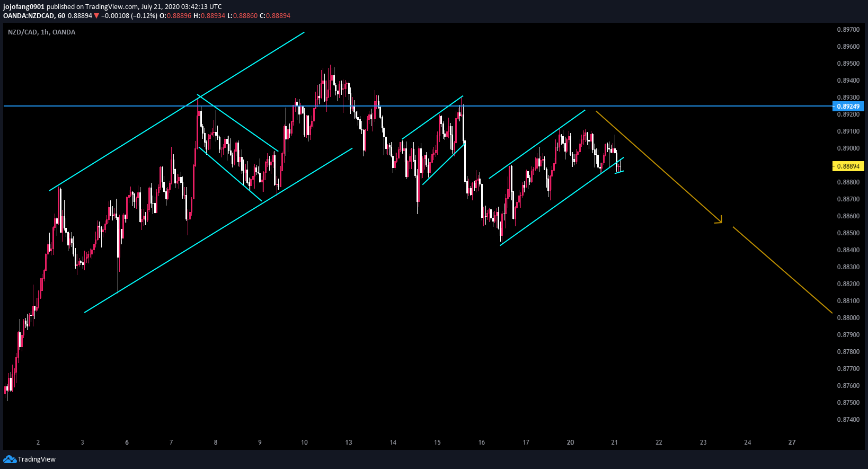Screen dimensions: 868x469
Task: Click bold date label 20 on time axis
Action: click(x=570, y=443)
